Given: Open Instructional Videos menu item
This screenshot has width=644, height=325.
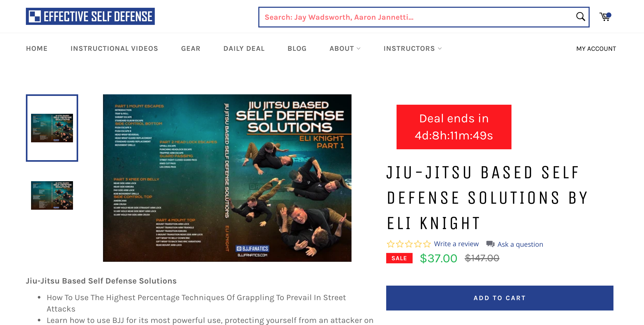Looking at the screenshot, I should pos(114,48).
